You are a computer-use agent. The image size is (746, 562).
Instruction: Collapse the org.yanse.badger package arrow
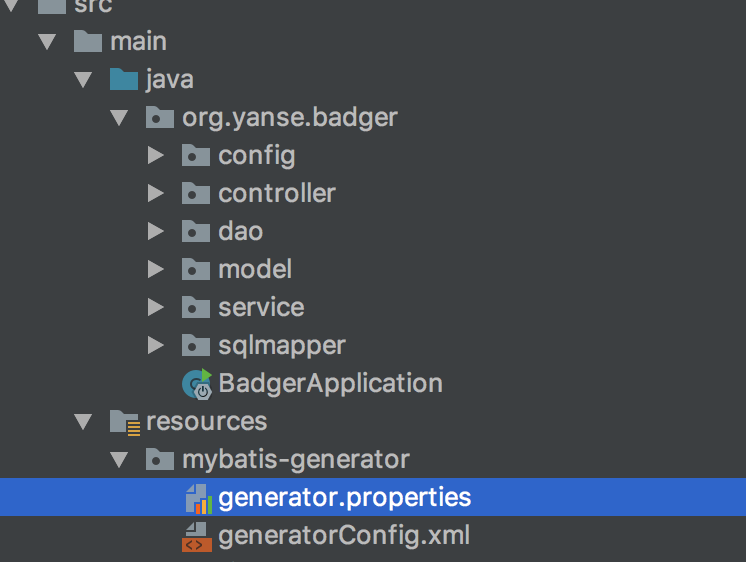pyautogui.click(x=119, y=117)
